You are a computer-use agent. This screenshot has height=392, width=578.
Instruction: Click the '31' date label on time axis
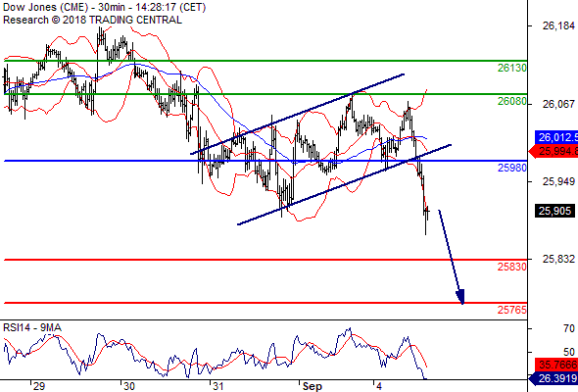pyautogui.click(x=217, y=387)
